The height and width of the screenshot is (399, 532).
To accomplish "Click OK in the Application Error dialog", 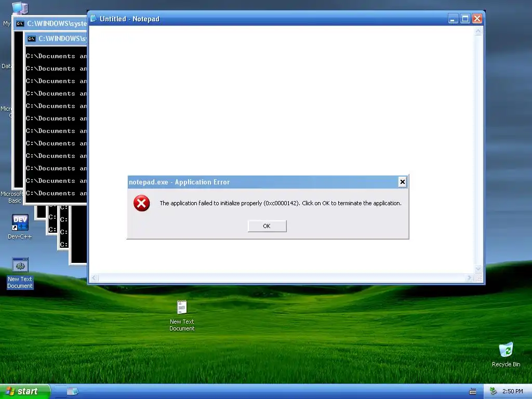I will pyautogui.click(x=267, y=226).
